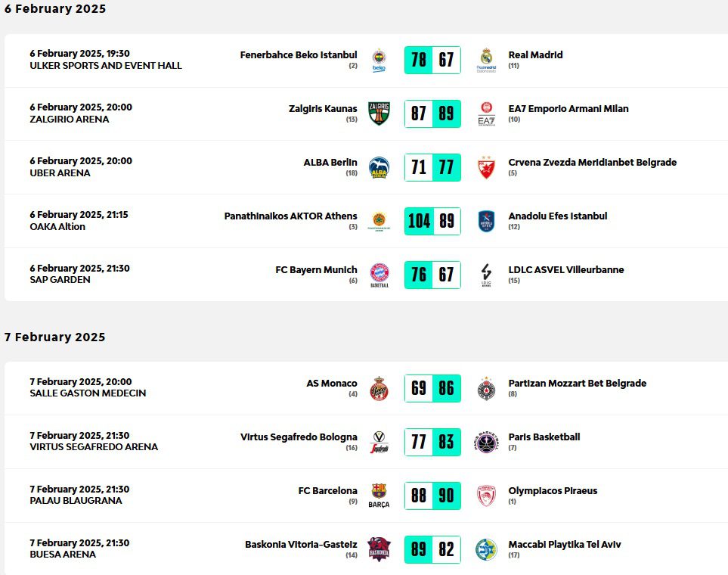Click the Panathinaikos AKTOR Athens logo

379,221
